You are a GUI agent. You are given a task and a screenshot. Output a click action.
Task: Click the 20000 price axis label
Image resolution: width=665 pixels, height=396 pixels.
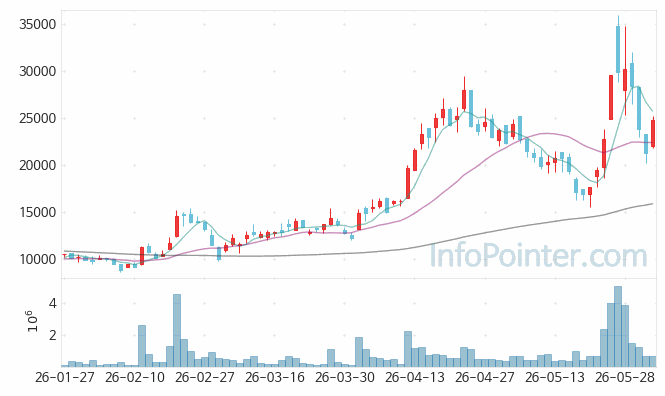tap(38, 166)
